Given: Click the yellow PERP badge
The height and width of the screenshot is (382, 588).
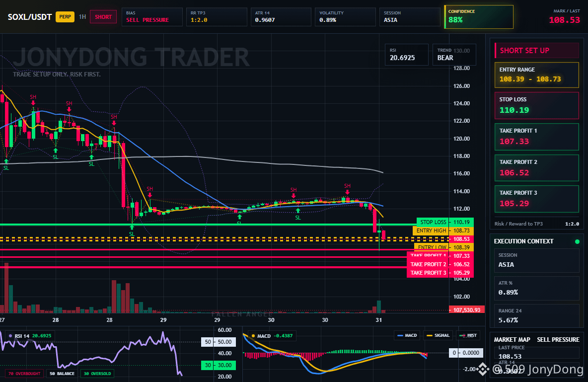Looking at the screenshot, I should tap(65, 17).
